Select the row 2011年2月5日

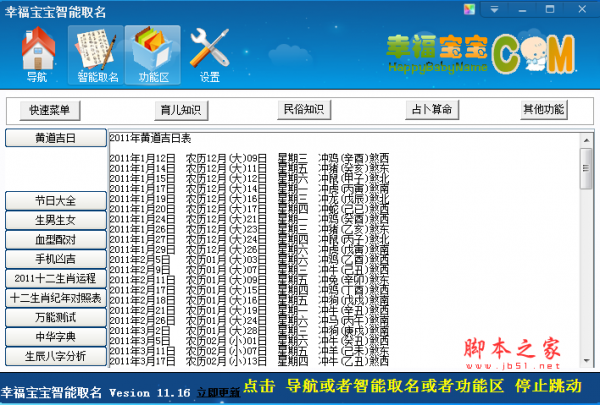click(x=249, y=260)
